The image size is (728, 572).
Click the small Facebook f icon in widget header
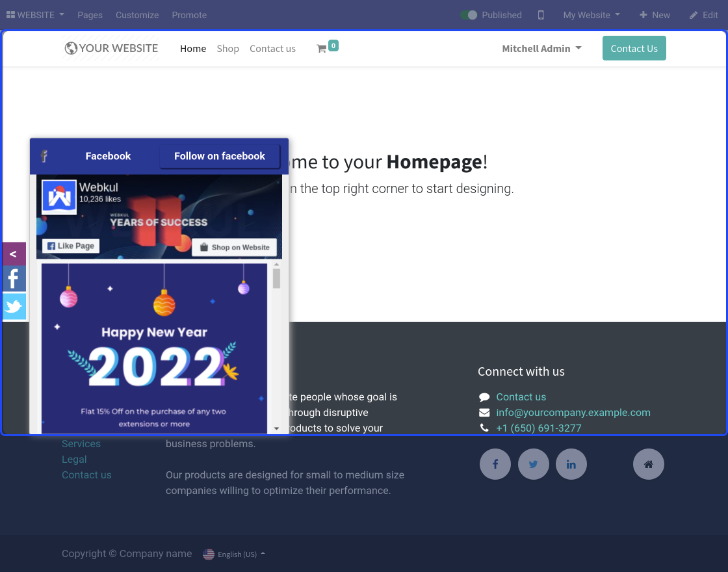[44, 156]
